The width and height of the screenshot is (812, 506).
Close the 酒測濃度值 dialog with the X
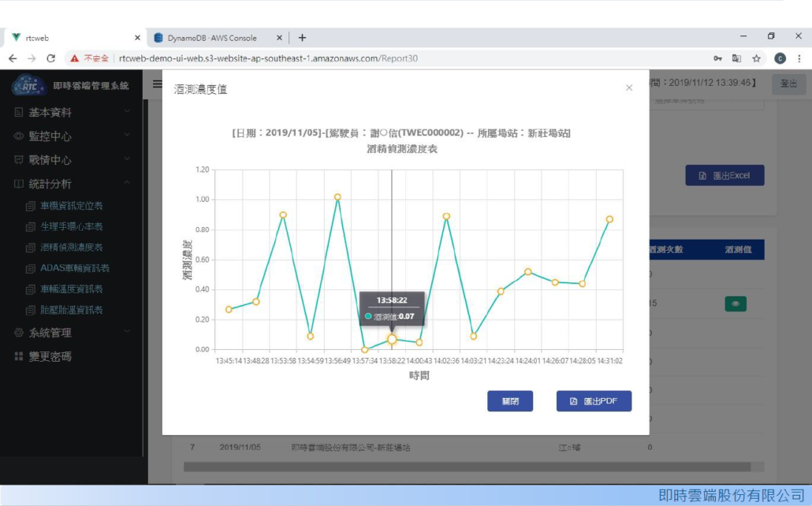tap(628, 87)
